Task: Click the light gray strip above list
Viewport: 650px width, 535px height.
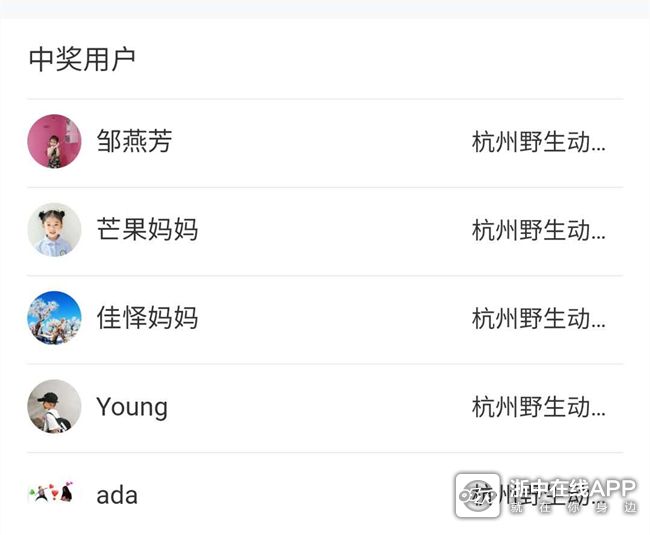Action: coord(325,9)
